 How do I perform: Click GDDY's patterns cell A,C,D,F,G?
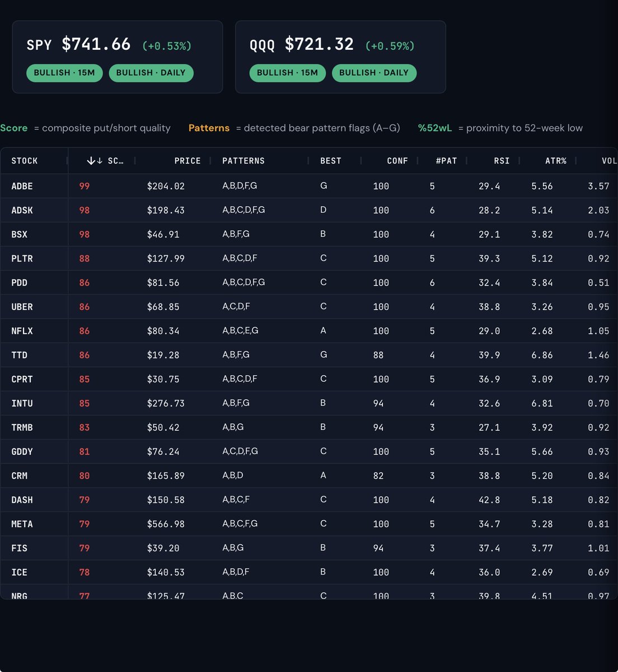tap(240, 451)
